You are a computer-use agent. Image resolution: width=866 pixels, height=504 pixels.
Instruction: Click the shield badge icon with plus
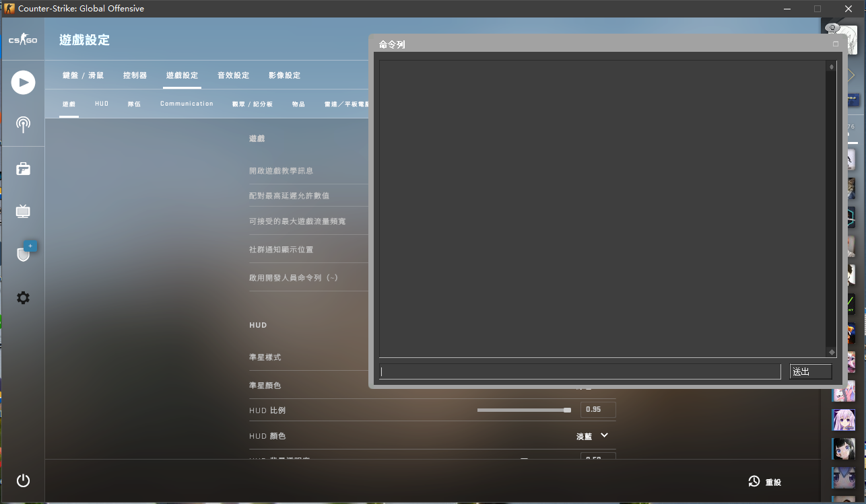24,254
